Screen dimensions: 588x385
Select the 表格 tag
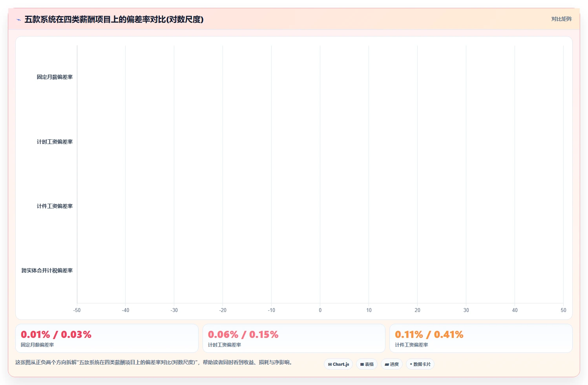click(367, 364)
